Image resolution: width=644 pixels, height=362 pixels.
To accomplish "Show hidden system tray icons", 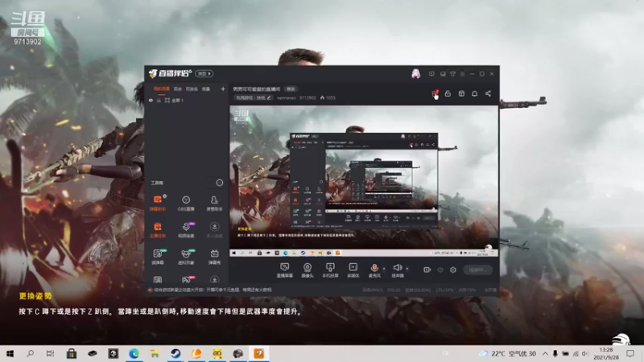I will pos(545,353).
